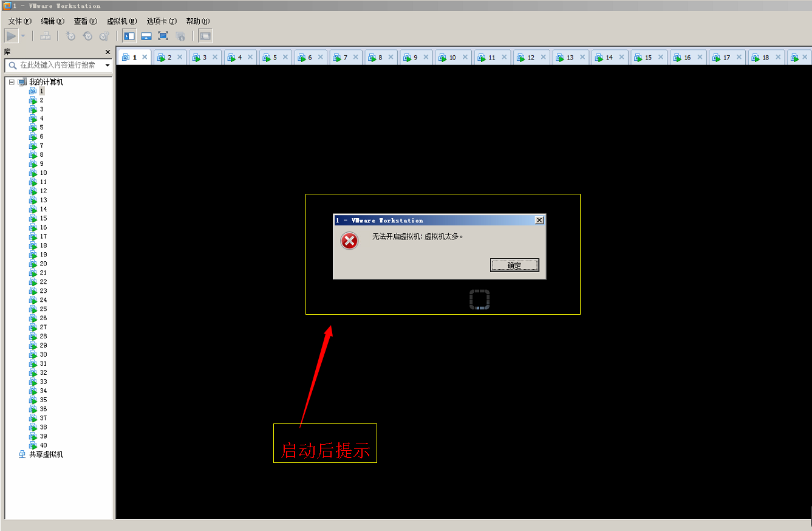The image size is (812, 531).
Task: Close VM tab 12
Action: coord(544,57)
